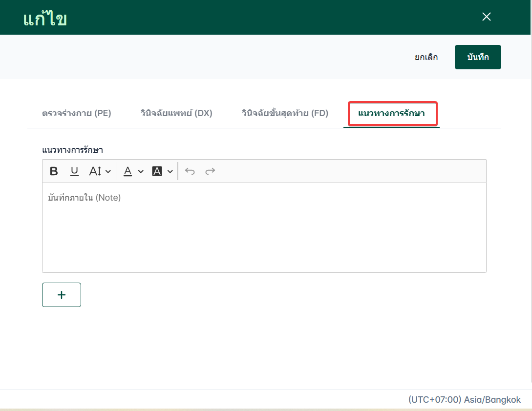Save changes with the บันทึก button
The image size is (532, 411).
[478, 57]
